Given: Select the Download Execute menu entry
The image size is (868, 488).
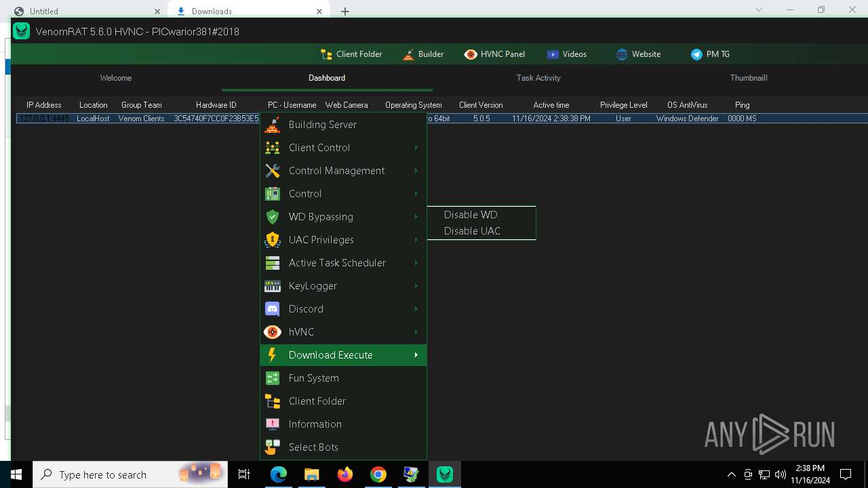Looking at the screenshot, I should click(343, 355).
